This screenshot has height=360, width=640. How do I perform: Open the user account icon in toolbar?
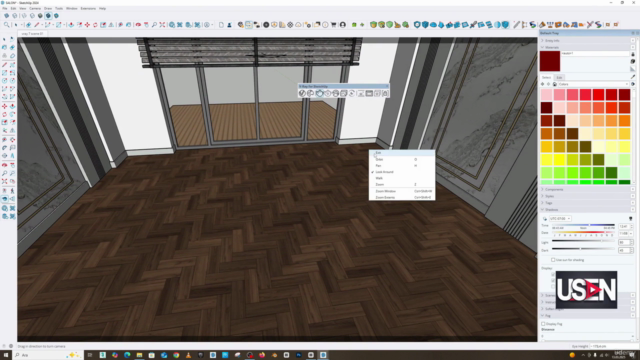(x=343, y=25)
